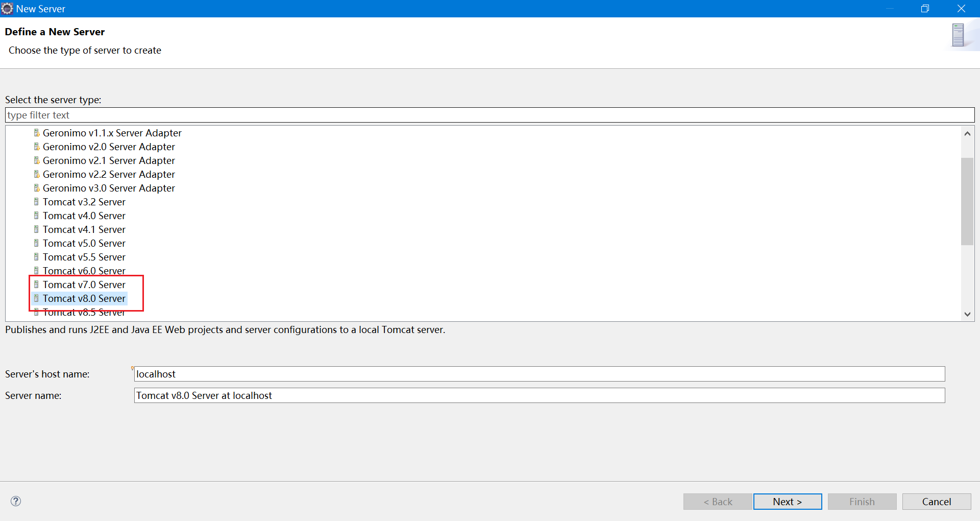Choose Geronimo v3.0 Server Adapter
Image resolution: width=980 pixels, height=521 pixels.
[x=109, y=188]
